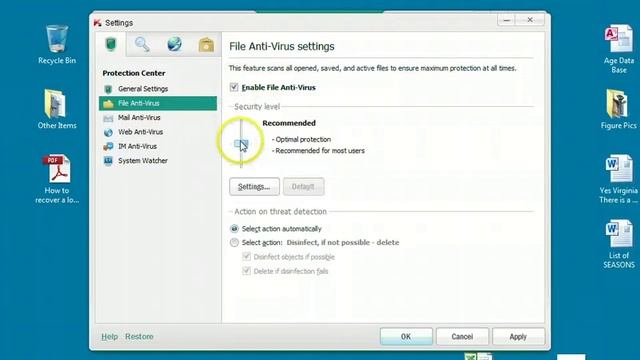The image size is (640, 360).
Task: Select the Figure Pics desktop folder
Action: tap(618, 109)
